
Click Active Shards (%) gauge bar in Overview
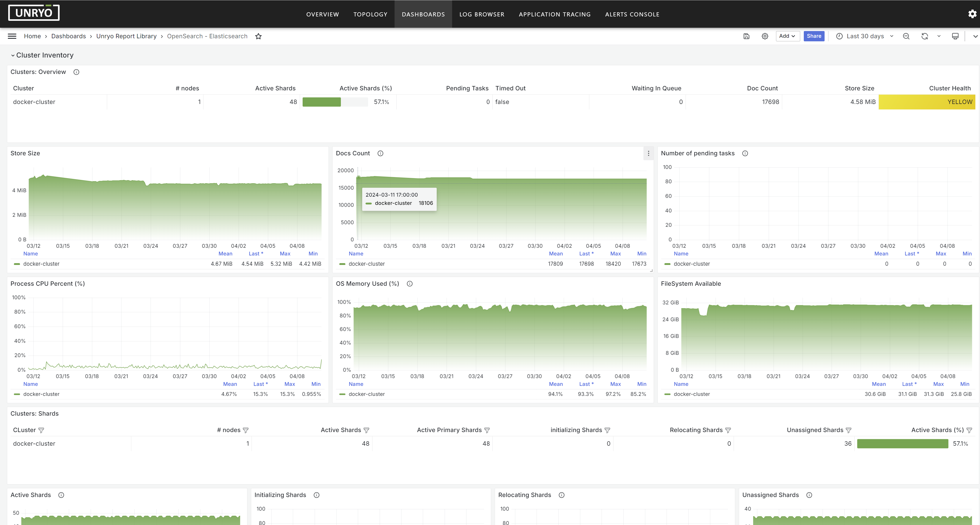coord(335,102)
